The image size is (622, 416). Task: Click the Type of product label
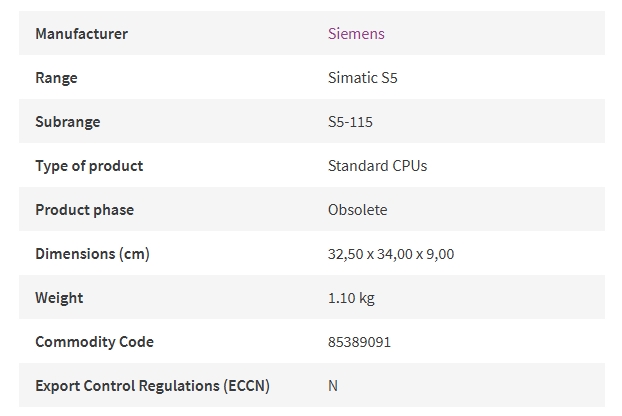pos(89,166)
